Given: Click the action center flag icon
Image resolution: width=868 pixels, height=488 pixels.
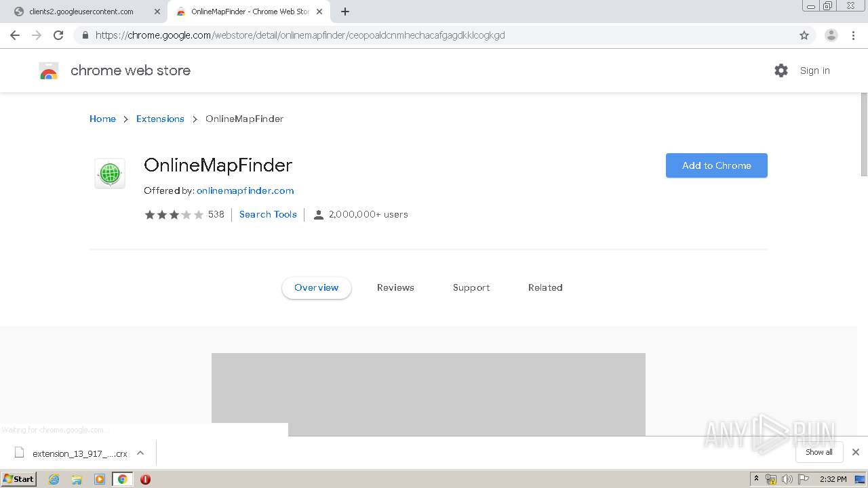Looking at the screenshot, I should [804, 479].
